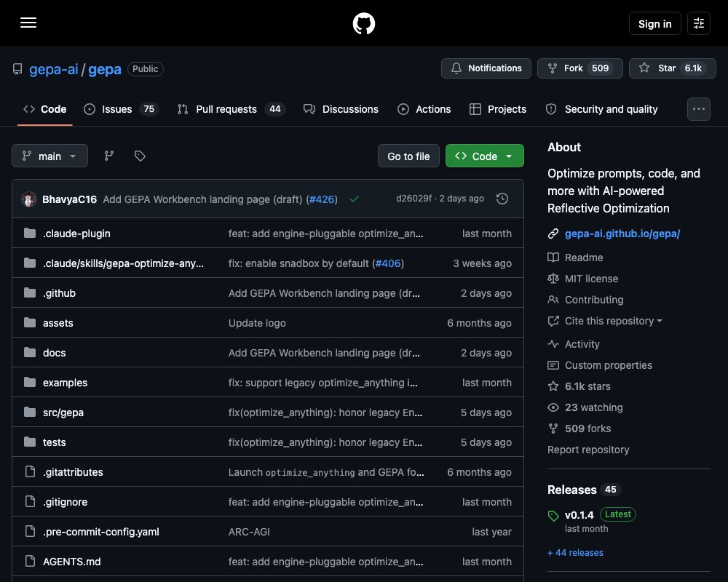Open the Pull requests tab

pyautogui.click(x=231, y=109)
